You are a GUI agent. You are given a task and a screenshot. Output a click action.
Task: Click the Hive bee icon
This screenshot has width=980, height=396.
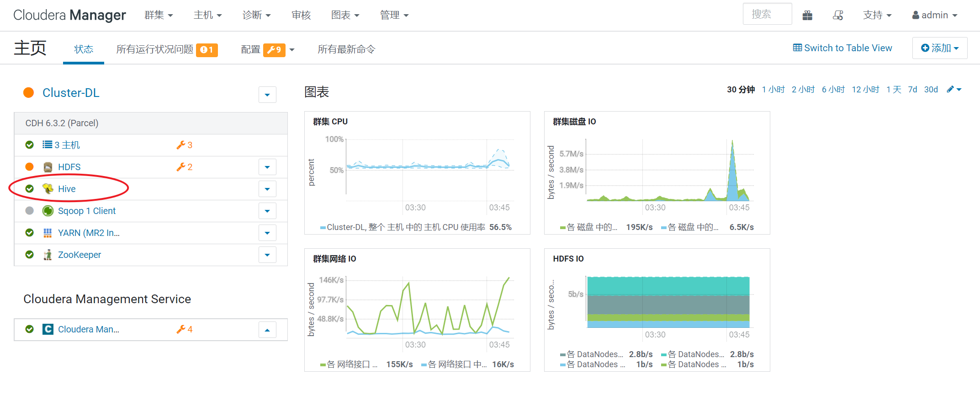tap(48, 189)
